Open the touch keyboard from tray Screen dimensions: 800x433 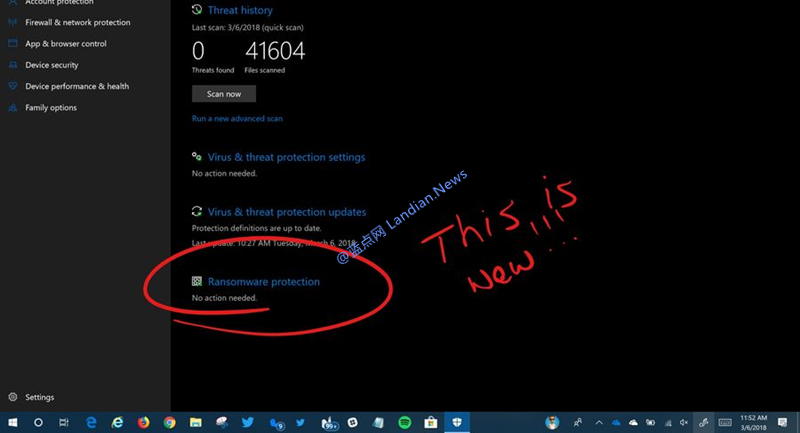725,422
